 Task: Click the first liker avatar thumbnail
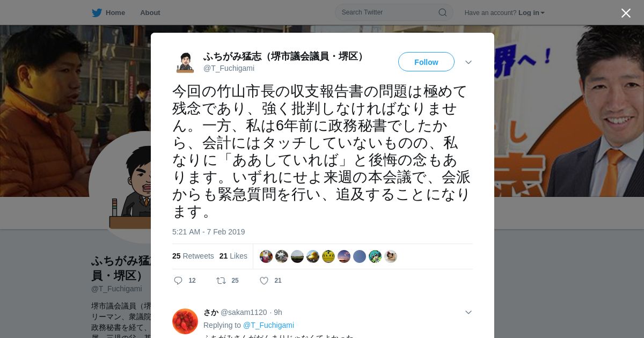click(266, 256)
